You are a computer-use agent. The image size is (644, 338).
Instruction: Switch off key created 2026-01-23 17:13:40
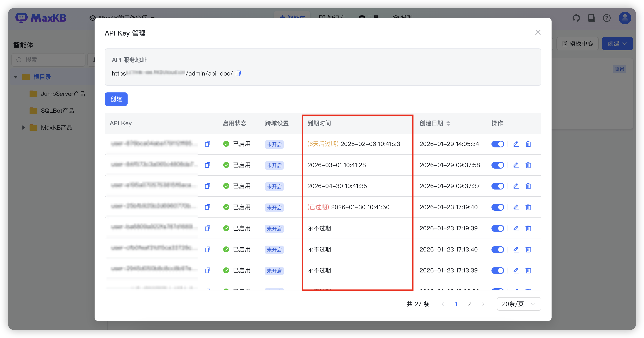coord(498,250)
